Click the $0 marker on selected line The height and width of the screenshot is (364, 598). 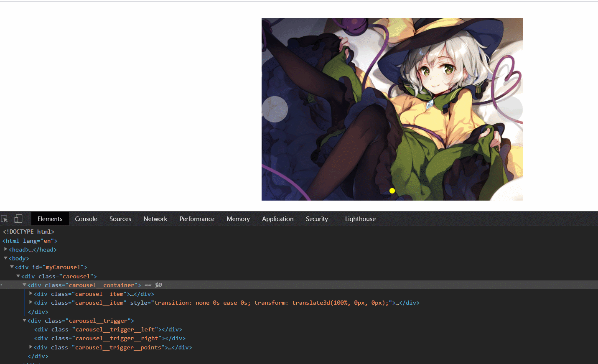click(158, 285)
